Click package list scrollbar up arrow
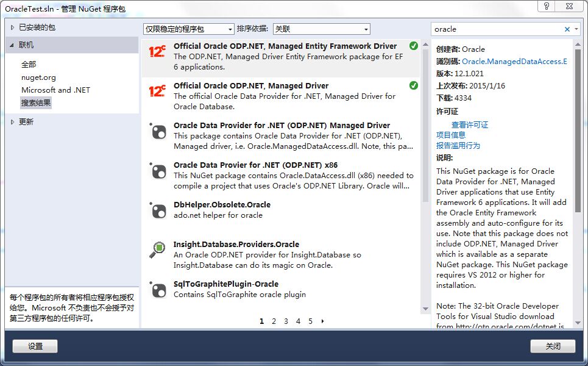The image size is (588, 366). coord(426,45)
